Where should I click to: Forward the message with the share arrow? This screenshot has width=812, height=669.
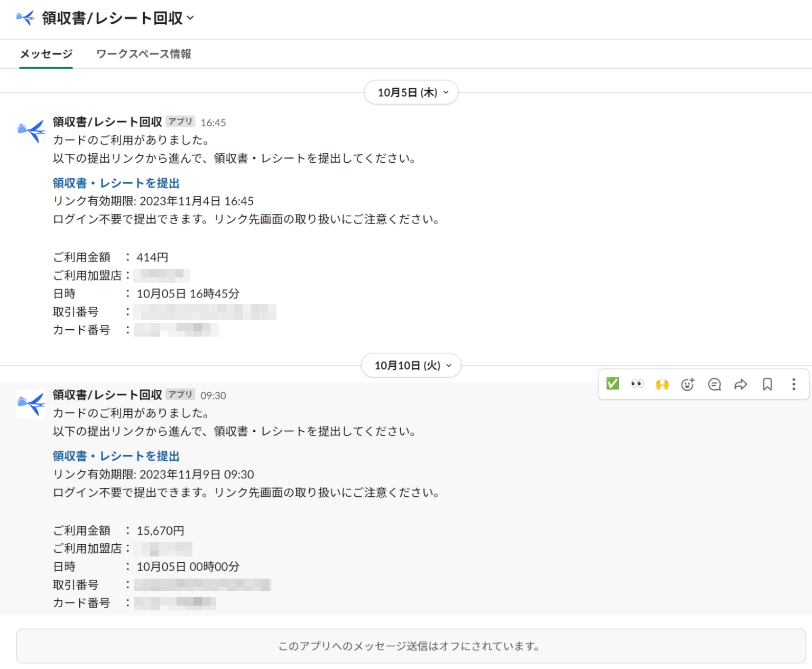pos(741,384)
